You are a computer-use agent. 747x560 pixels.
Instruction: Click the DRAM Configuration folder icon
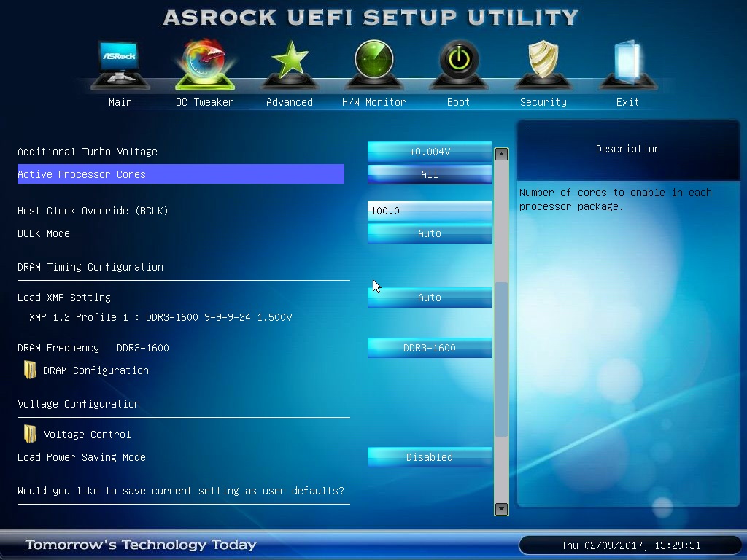[x=30, y=370]
